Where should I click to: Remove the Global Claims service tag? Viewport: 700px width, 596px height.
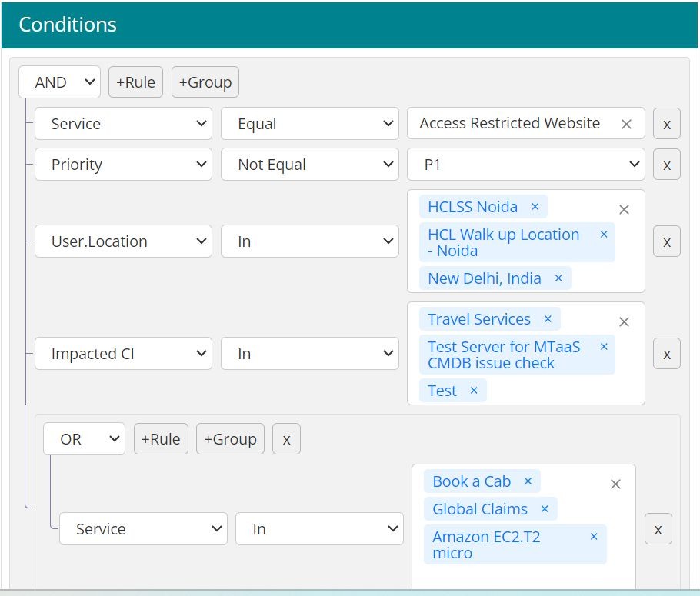[x=545, y=509]
